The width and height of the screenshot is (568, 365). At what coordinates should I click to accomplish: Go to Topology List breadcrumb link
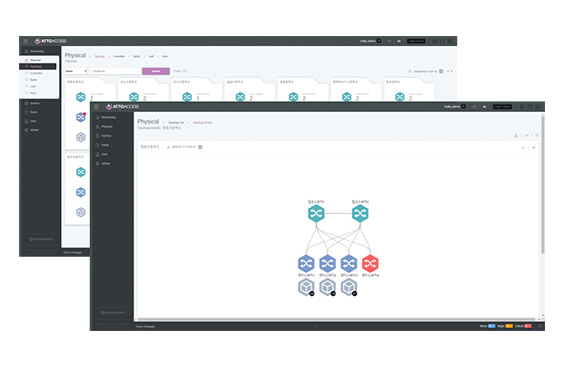[176, 122]
